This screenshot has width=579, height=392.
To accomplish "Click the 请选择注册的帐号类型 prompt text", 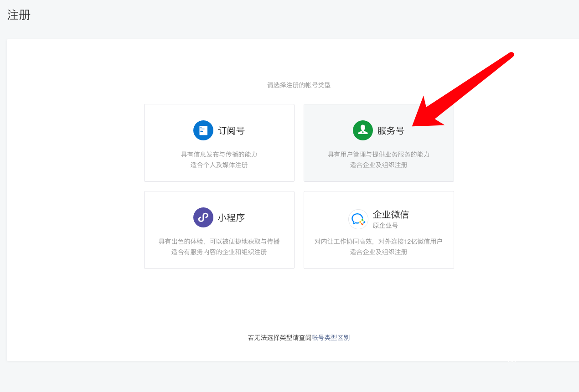I will pyautogui.click(x=299, y=84).
